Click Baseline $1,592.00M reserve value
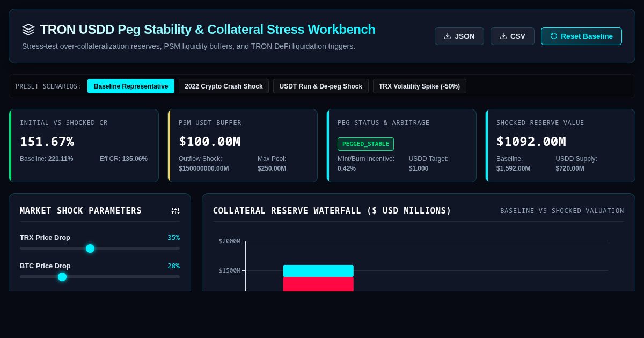 514,168
